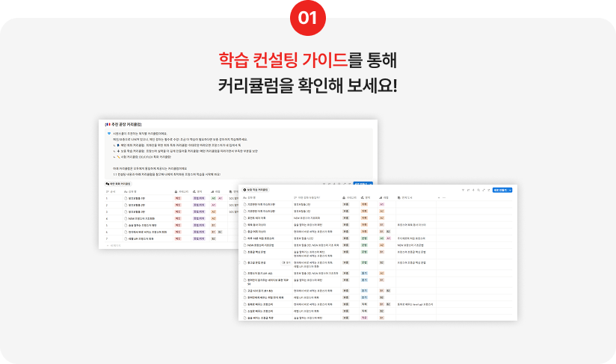Select the front table's view tab
The height and width of the screenshot is (364, 616).
[260, 191]
